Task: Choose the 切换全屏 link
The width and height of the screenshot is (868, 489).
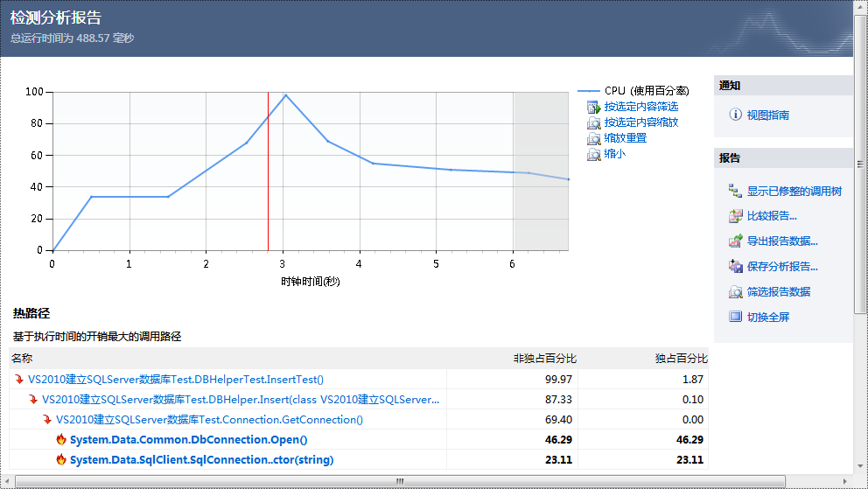Action: [767, 317]
